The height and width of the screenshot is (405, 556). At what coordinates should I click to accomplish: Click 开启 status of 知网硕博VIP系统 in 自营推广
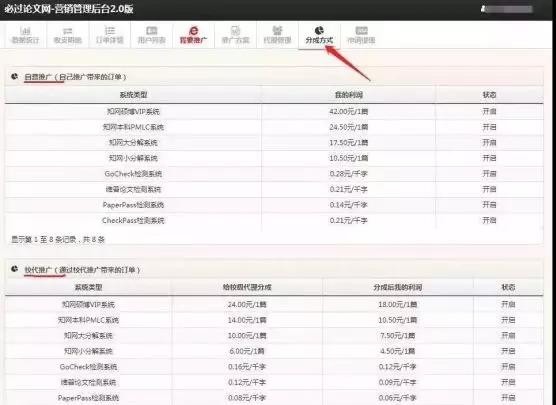pyautogui.click(x=489, y=111)
